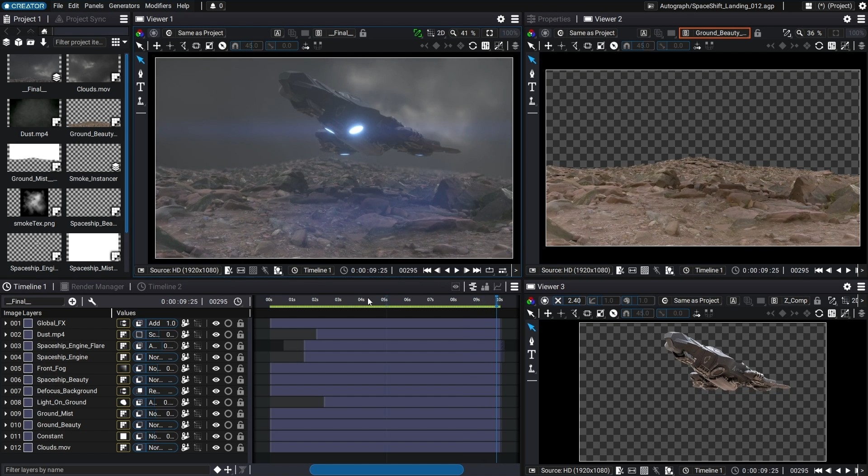Click the timeline horizontal scrollbar
This screenshot has width=868, height=476.
click(386, 470)
